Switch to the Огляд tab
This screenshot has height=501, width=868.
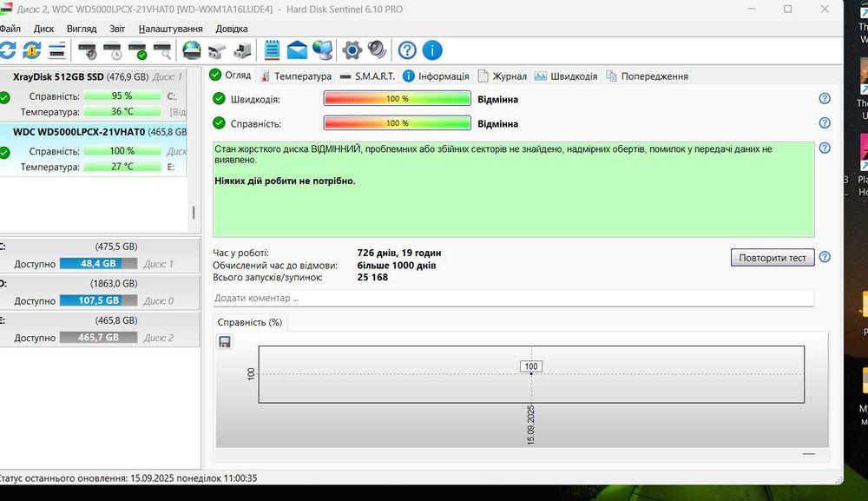230,76
